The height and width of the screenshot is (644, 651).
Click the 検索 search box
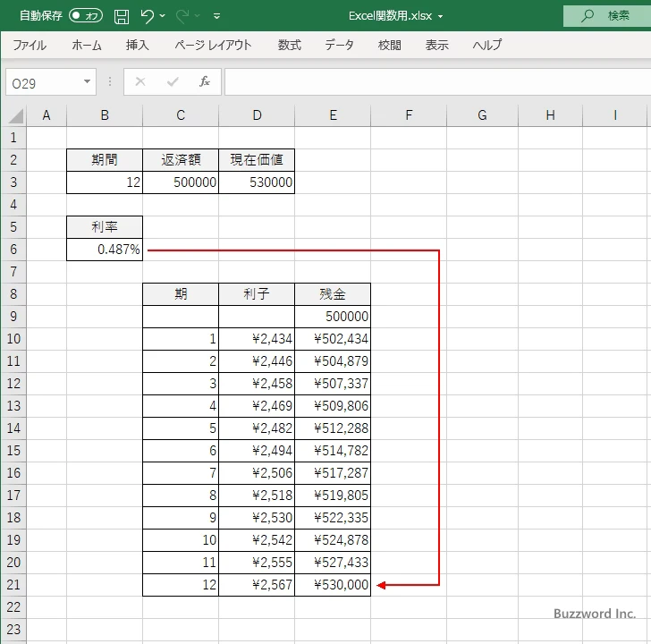[x=606, y=16]
